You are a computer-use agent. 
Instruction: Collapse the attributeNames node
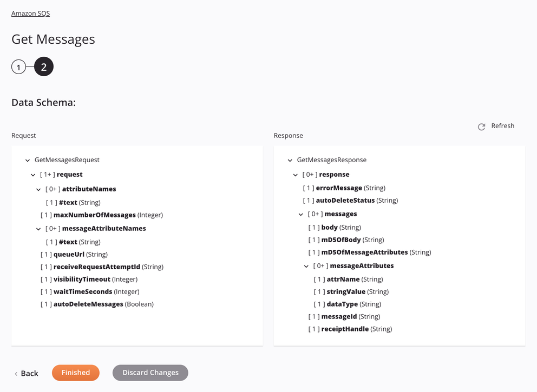[x=38, y=190]
